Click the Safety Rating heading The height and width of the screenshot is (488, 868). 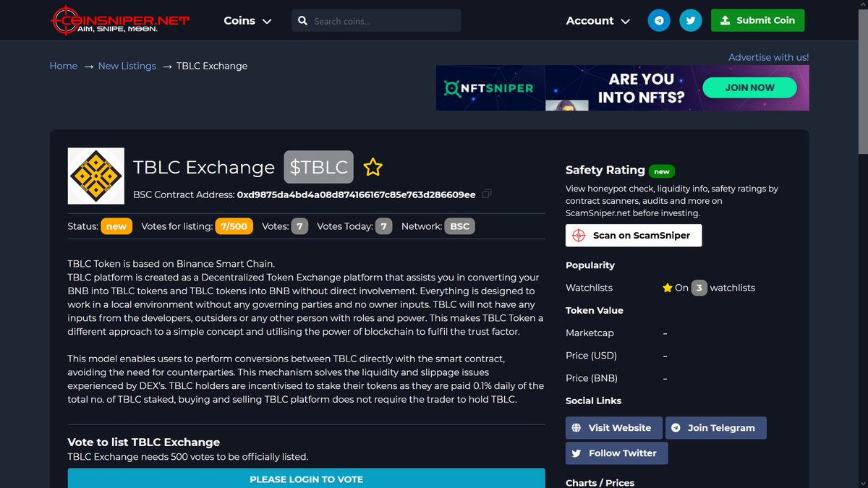click(x=605, y=170)
